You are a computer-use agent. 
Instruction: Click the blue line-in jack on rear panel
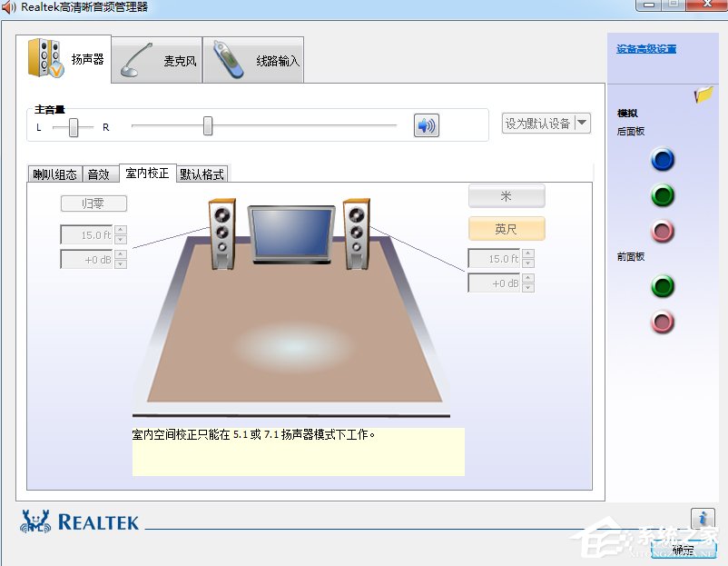click(663, 160)
